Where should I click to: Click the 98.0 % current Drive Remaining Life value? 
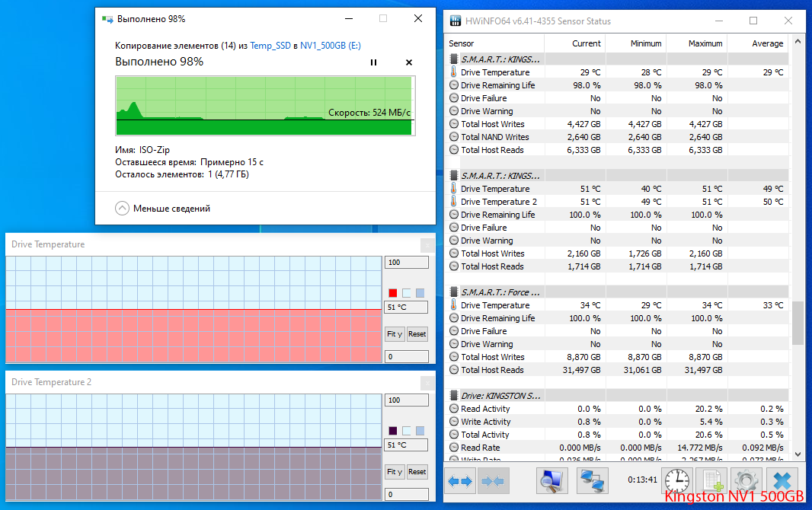(x=587, y=85)
